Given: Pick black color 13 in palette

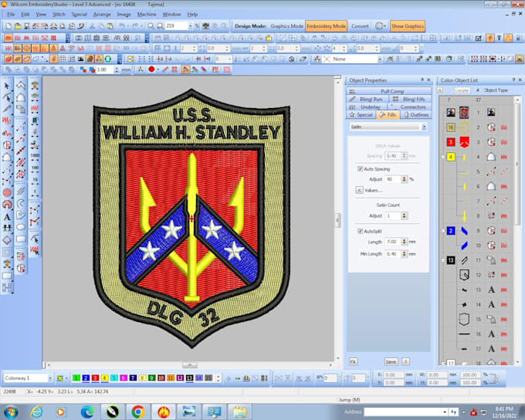Looking at the screenshot, I should click(x=189, y=378).
